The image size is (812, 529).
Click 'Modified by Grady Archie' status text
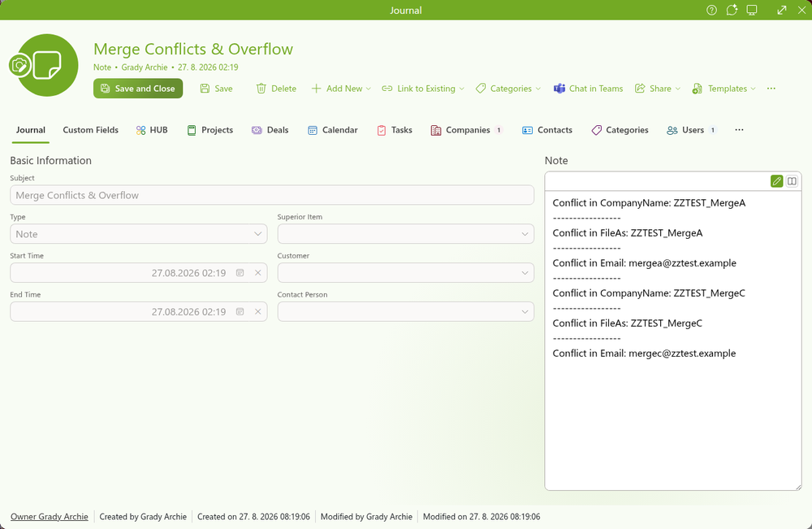(366, 517)
